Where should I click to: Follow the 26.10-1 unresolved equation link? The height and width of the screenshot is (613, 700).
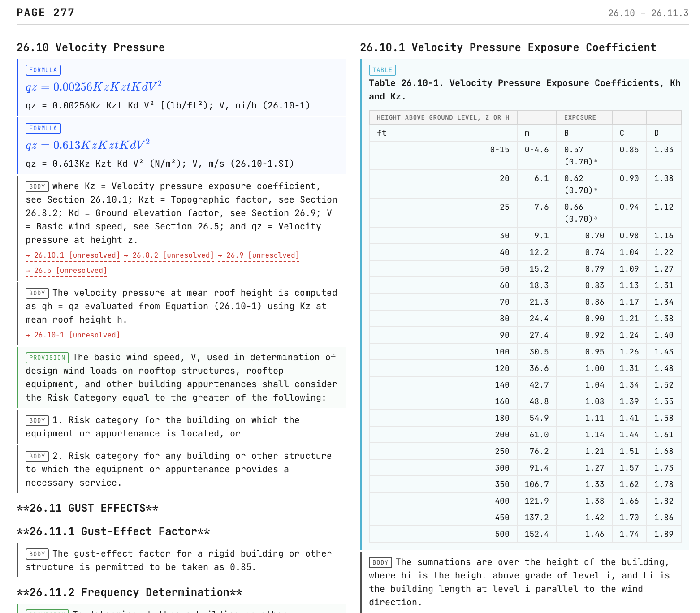pos(73,335)
